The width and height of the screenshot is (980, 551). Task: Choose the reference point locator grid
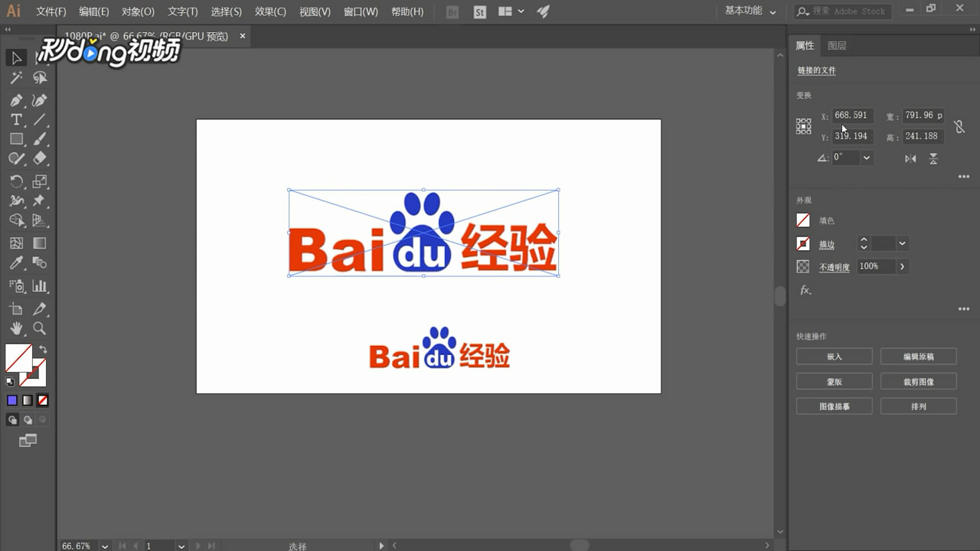(x=803, y=126)
